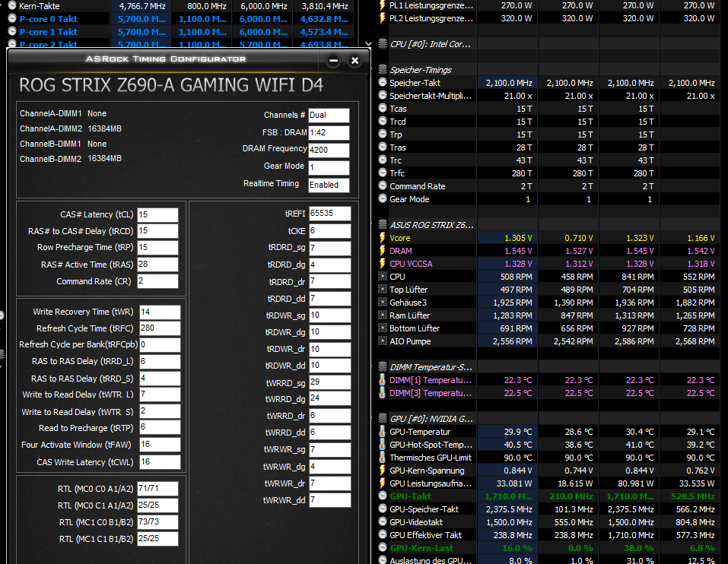
Task: Collapse the GPU [#0]: NVIDIA sensor group
Action: 383,418
